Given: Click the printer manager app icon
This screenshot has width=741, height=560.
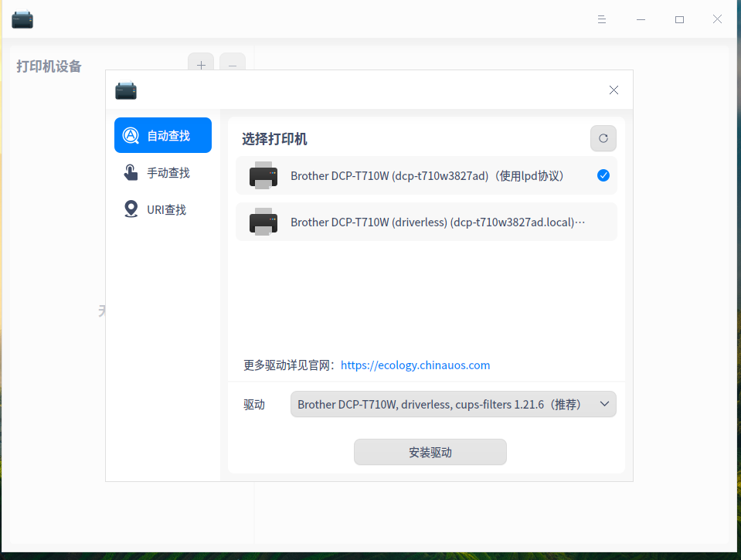Looking at the screenshot, I should click(x=22, y=19).
